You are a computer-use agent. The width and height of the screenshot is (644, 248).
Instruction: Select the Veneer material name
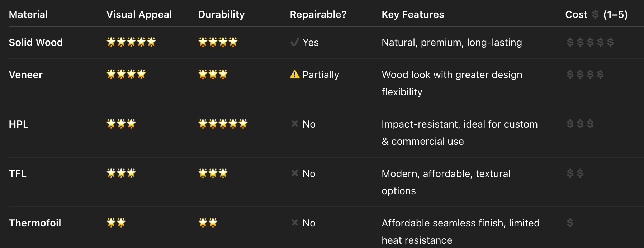(25, 75)
